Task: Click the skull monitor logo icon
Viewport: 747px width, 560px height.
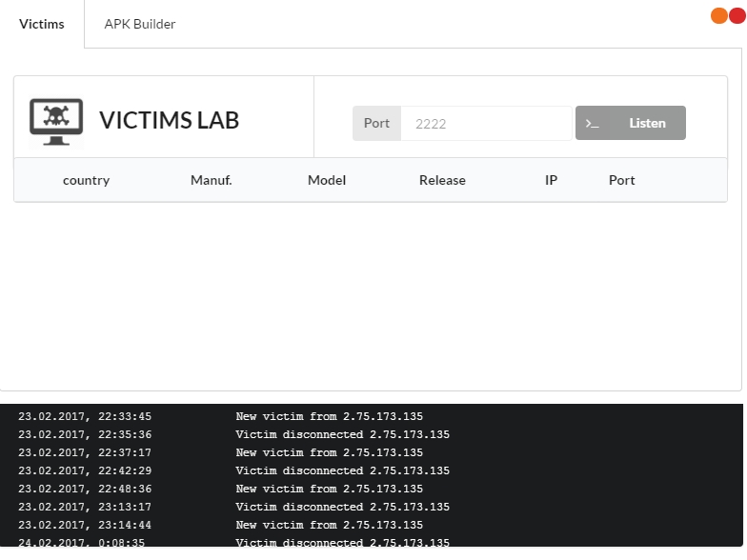Action: tap(56, 122)
